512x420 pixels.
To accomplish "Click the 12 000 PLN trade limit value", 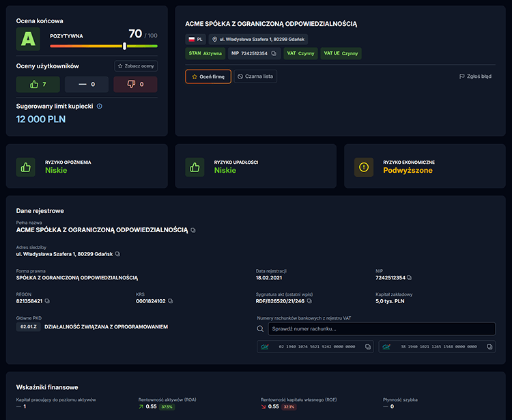I will [x=41, y=120].
